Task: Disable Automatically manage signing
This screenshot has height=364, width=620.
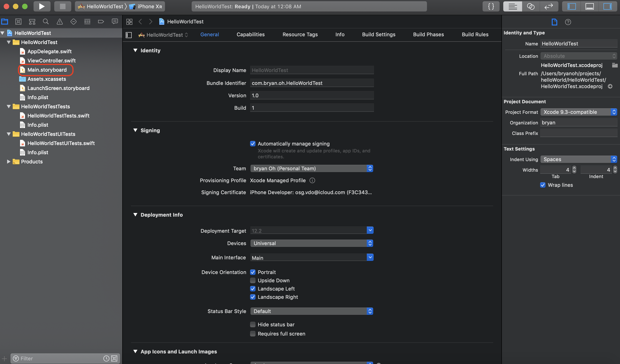Action: [x=253, y=144]
